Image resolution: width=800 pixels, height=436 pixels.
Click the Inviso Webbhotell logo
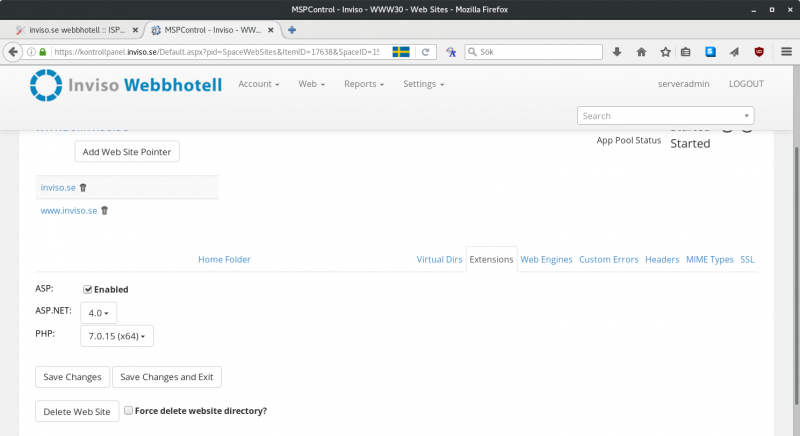click(126, 85)
